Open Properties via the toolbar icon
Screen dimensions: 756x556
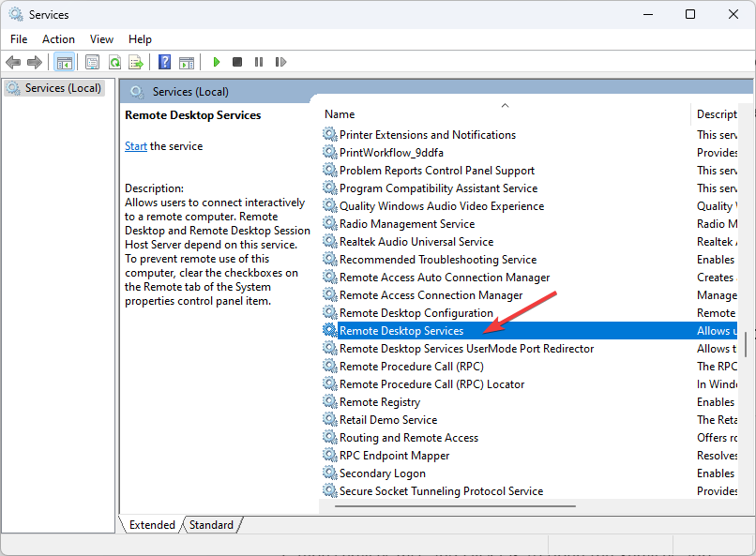point(92,62)
